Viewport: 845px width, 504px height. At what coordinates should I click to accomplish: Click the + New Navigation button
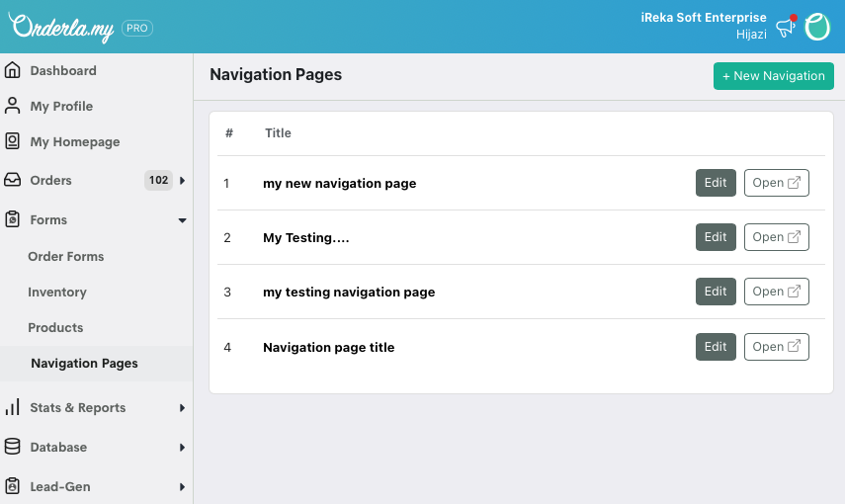tap(773, 76)
